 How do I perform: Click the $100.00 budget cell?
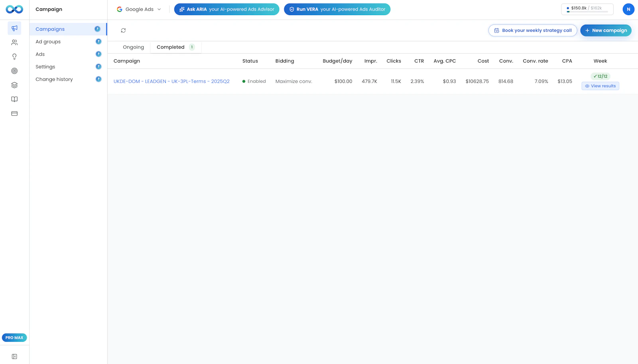[x=343, y=81]
